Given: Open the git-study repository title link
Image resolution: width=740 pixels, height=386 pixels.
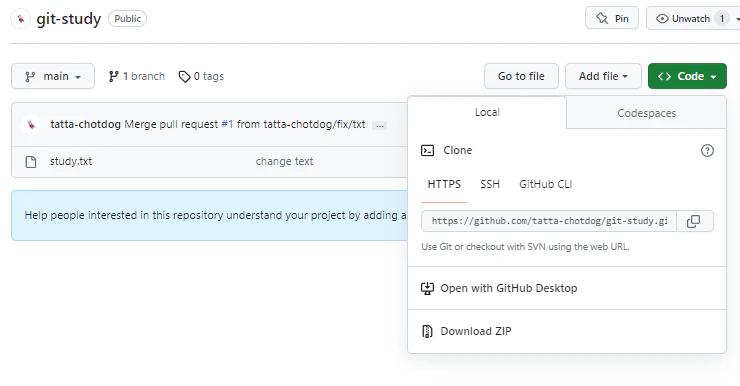Looking at the screenshot, I should tap(69, 19).
